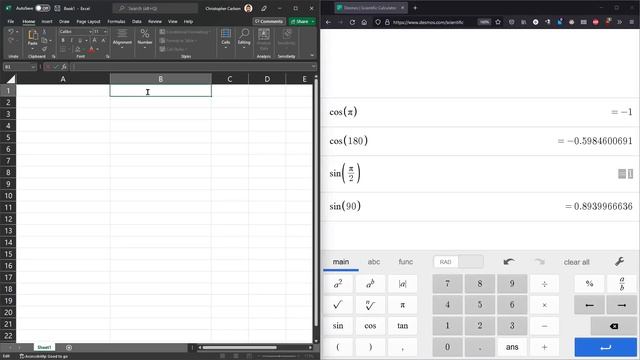The image size is (640, 360).
Task: Switch to the abc keypad tab
Action: (x=373, y=262)
